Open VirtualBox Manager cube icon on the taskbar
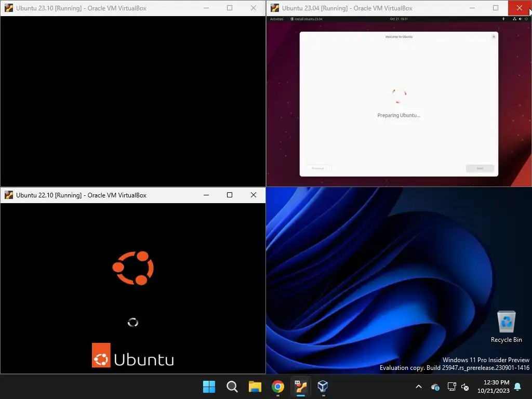 [323, 387]
